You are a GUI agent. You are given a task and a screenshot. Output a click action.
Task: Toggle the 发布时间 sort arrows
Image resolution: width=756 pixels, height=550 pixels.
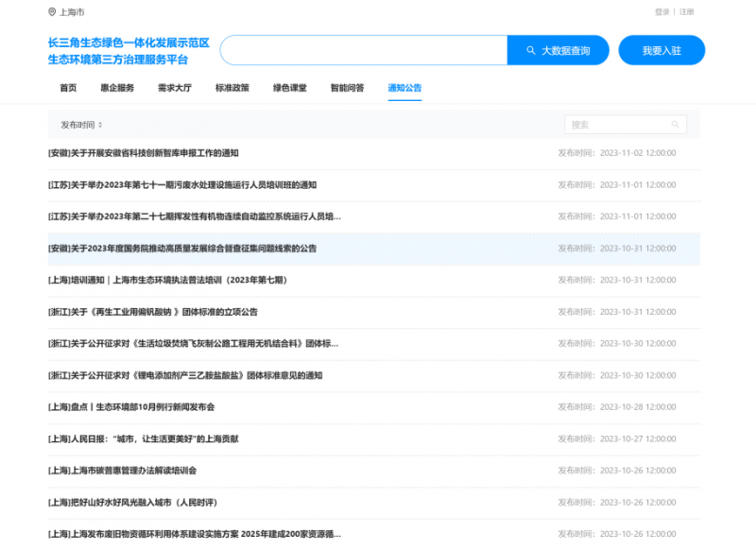pos(100,125)
